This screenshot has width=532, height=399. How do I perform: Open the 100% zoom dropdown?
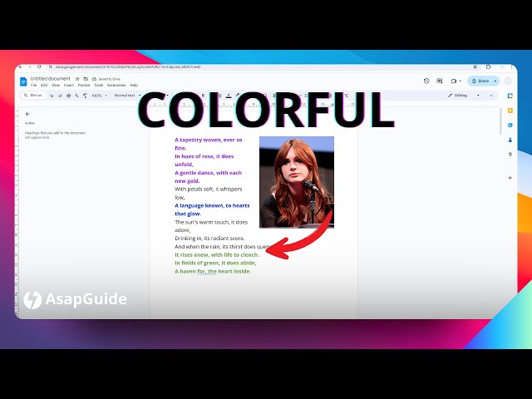pos(99,96)
